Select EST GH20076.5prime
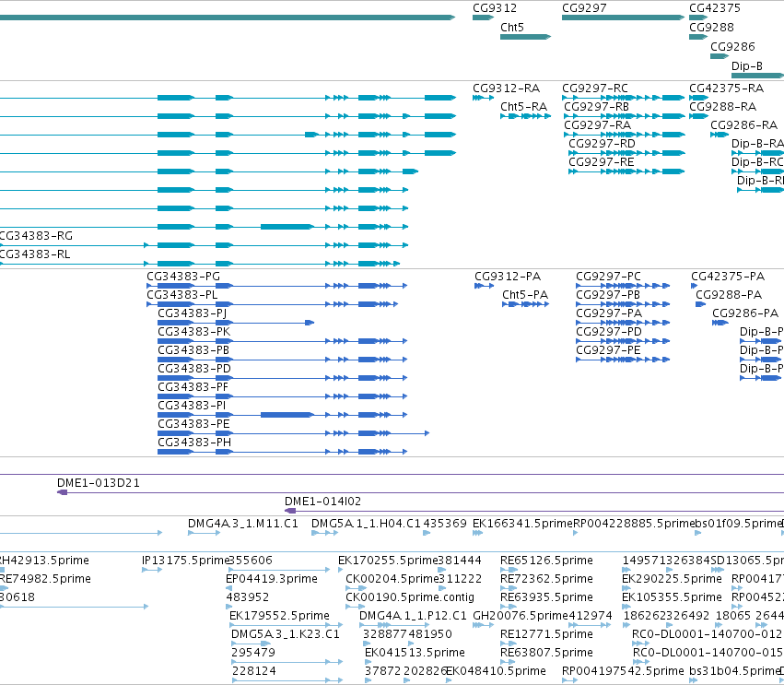 [521, 616]
